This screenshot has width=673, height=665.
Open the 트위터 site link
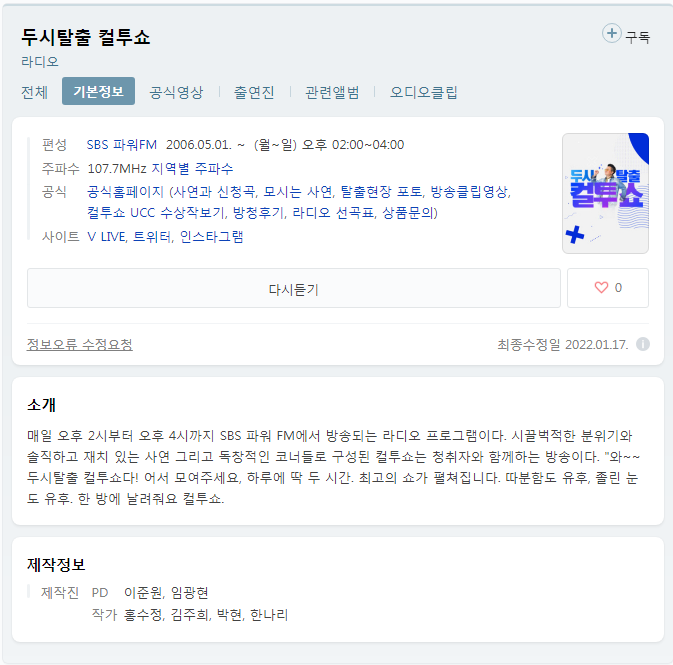click(x=152, y=237)
